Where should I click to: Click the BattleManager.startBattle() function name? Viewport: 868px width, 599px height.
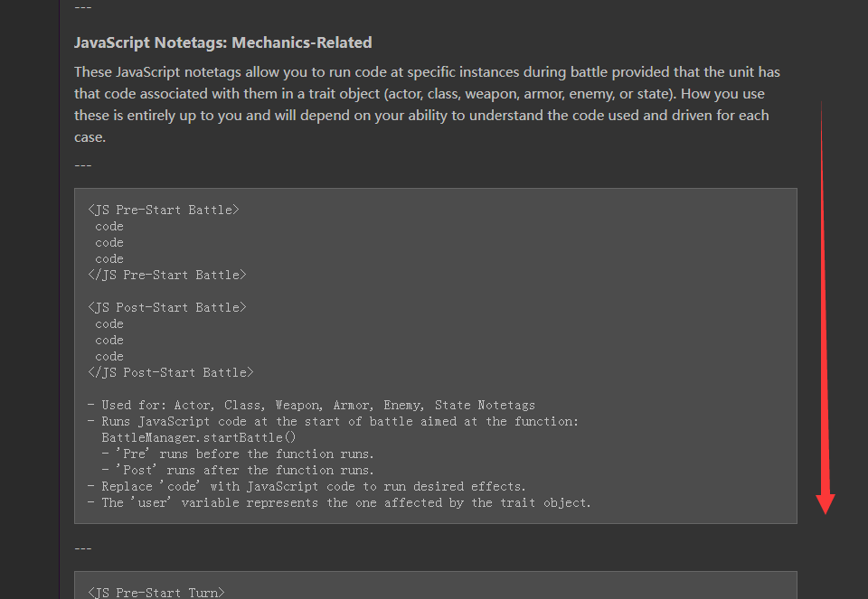click(199, 437)
